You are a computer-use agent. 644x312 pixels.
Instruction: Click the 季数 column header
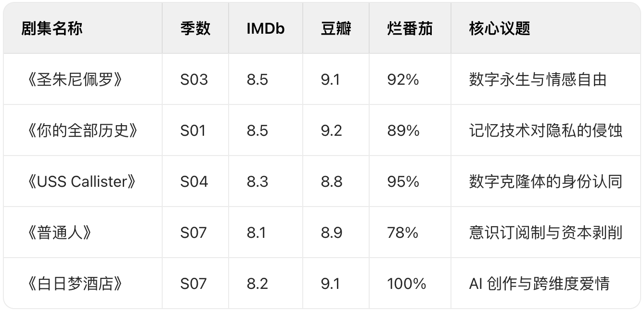pyautogui.click(x=195, y=28)
